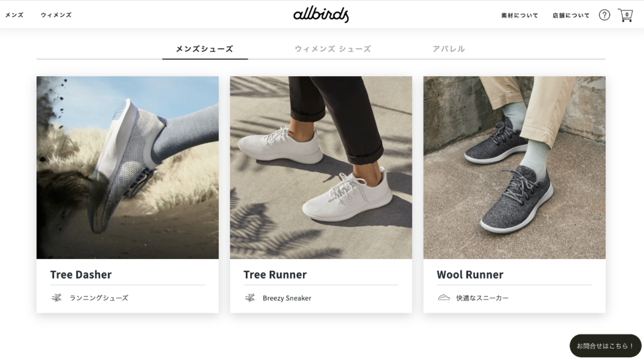Open the Tree Dasher product photo
The image size is (644, 361).
point(128,167)
